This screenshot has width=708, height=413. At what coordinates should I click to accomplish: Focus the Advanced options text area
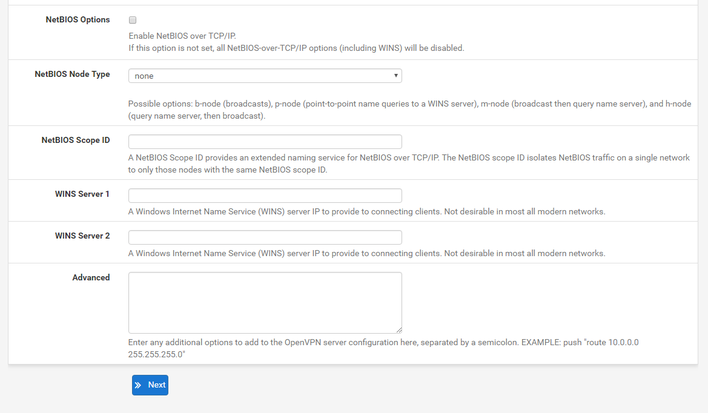click(265, 303)
